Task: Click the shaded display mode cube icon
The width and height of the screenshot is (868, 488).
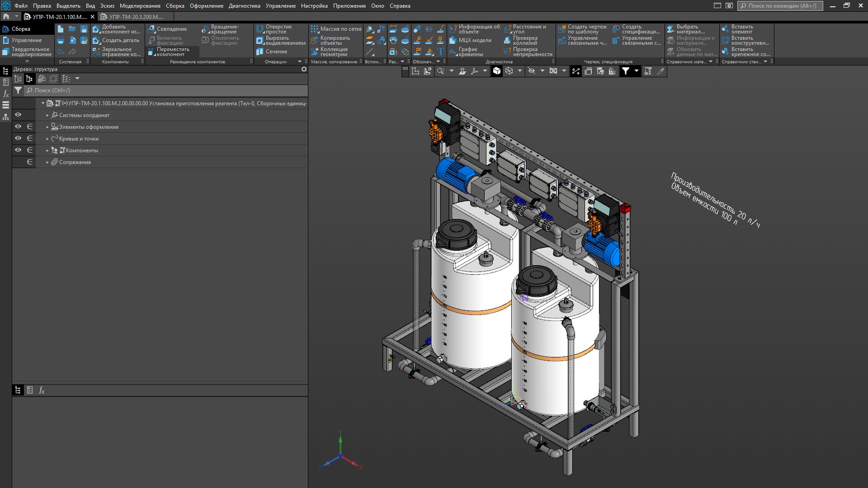Action: [497, 71]
